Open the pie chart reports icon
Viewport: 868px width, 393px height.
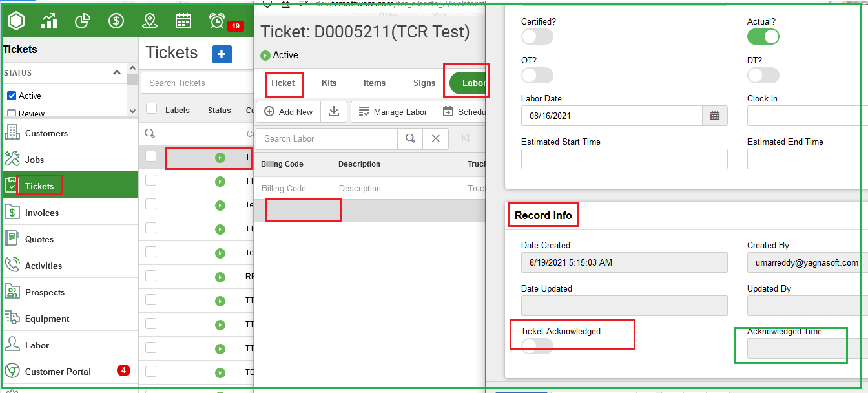click(x=83, y=21)
